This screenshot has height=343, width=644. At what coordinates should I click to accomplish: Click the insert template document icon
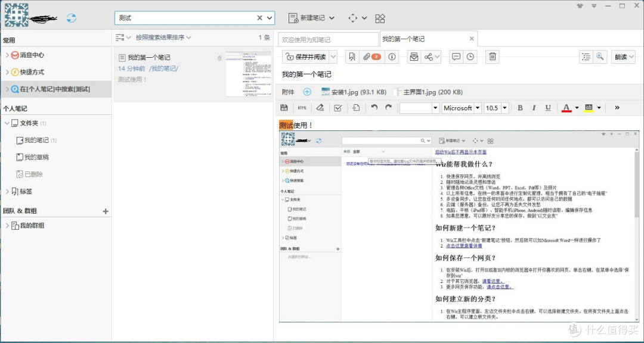pyautogui.click(x=356, y=108)
